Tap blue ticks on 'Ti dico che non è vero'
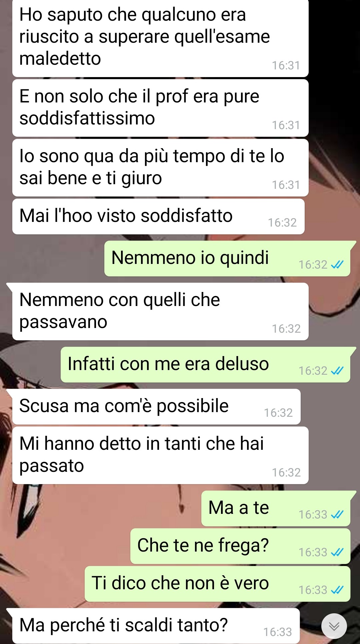 coord(337,590)
